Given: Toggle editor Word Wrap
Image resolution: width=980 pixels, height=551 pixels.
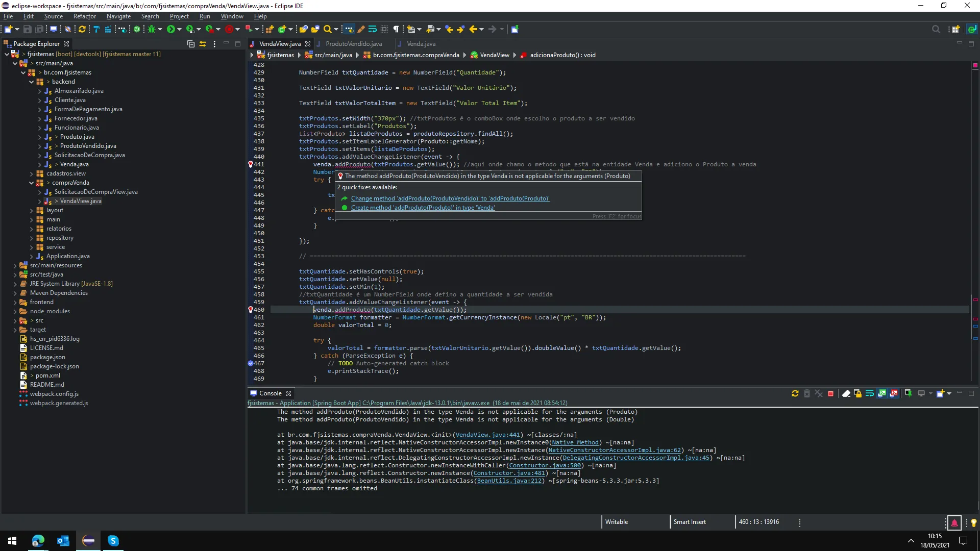Looking at the screenshot, I should pos(373,29).
